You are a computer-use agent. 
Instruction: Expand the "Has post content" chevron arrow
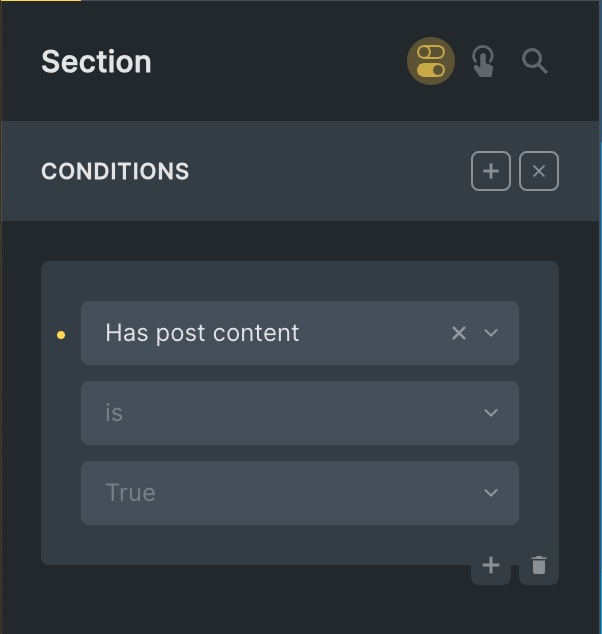(491, 333)
